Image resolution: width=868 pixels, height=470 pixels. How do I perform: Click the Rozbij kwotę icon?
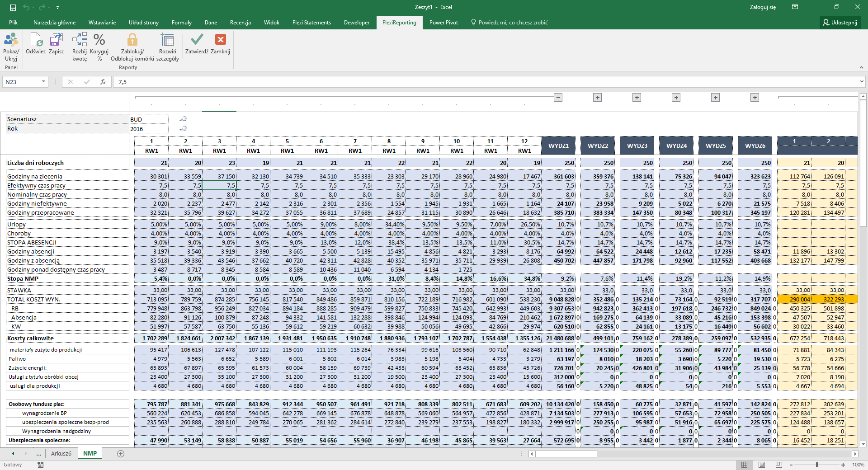pos(80,41)
